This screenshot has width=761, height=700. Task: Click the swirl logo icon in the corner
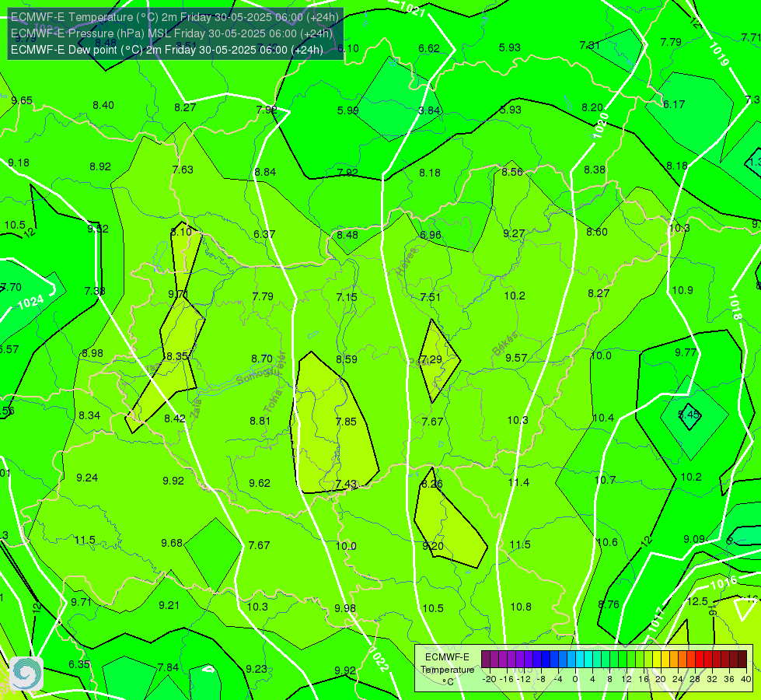click(x=26, y=674)
